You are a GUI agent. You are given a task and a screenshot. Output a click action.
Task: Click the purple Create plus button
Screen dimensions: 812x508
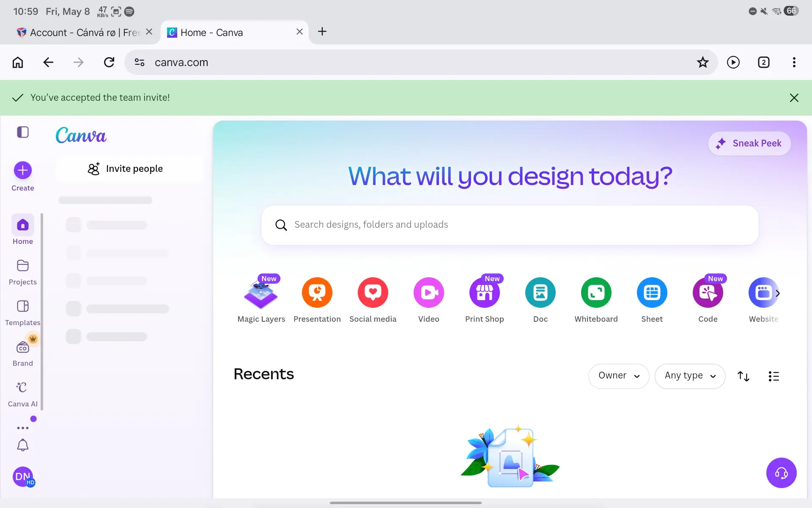click(23, 170)
